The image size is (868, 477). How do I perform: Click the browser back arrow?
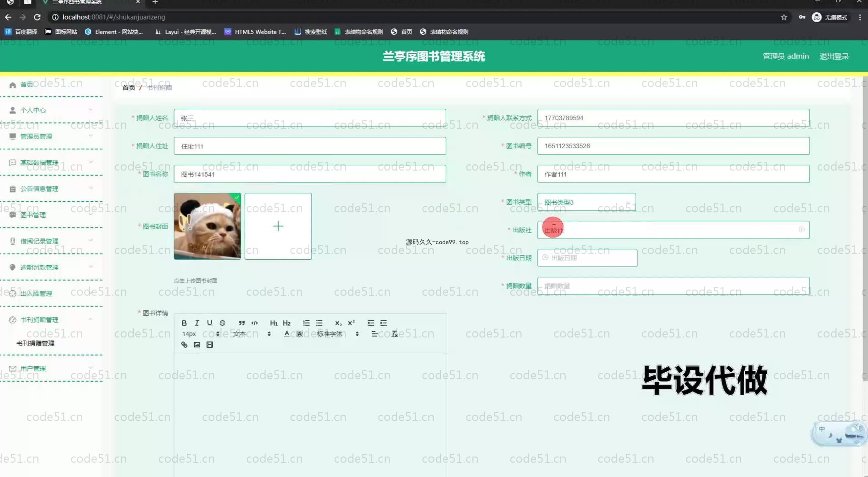coord(8,17)
